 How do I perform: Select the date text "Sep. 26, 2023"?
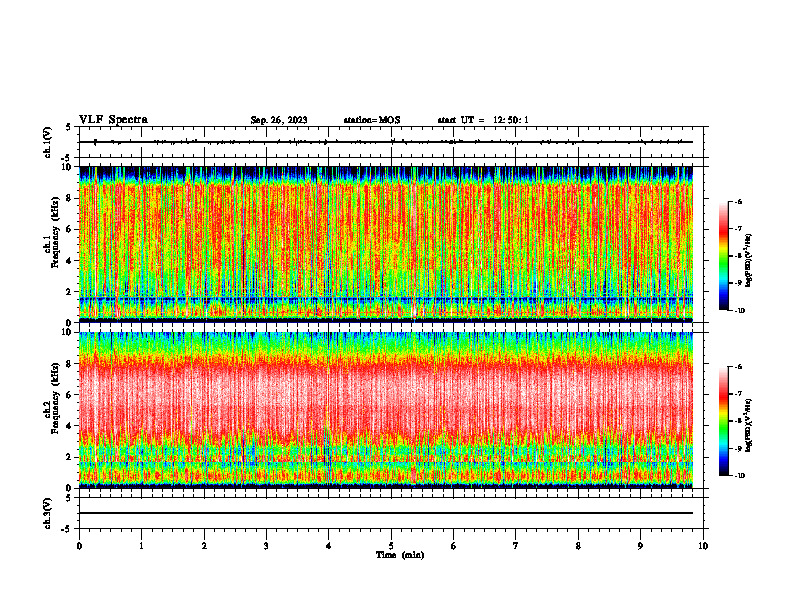[x=279, y=120]
